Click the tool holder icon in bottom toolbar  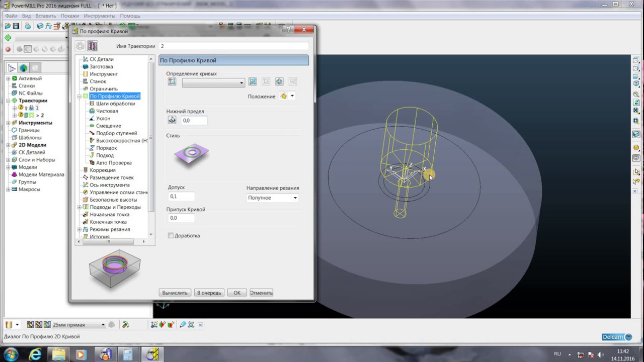point(125,325)
